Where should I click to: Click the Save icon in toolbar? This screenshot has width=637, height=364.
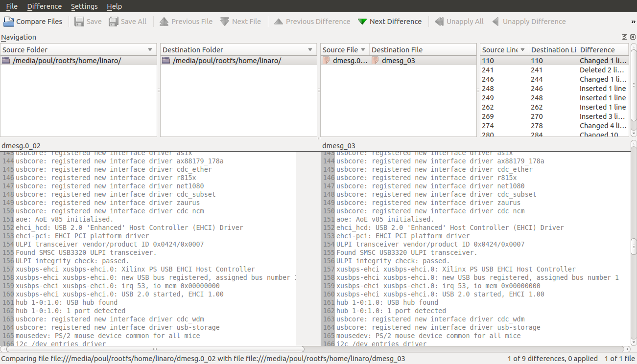(79, 22)
